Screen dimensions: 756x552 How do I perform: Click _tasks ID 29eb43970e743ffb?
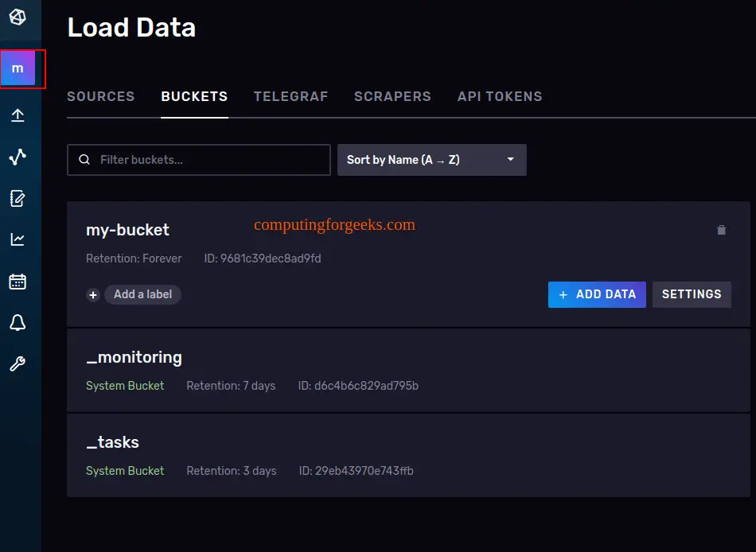(x=356, y=471)
